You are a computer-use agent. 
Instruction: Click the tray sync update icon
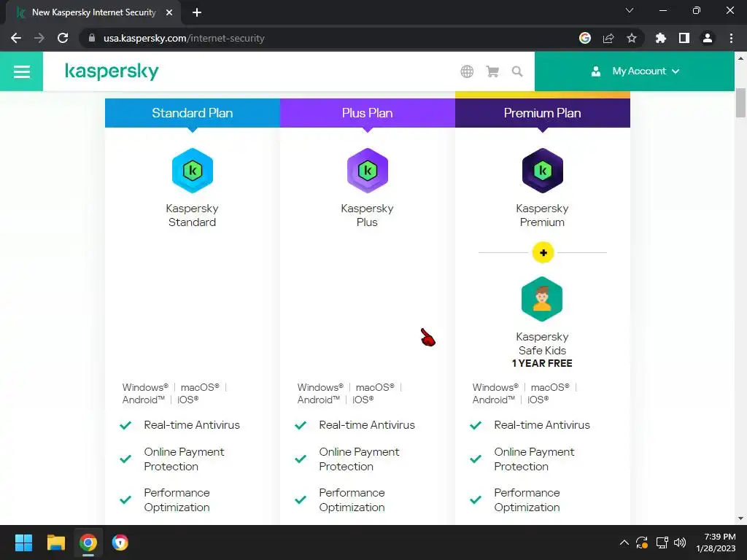click(x=642, y=542)
